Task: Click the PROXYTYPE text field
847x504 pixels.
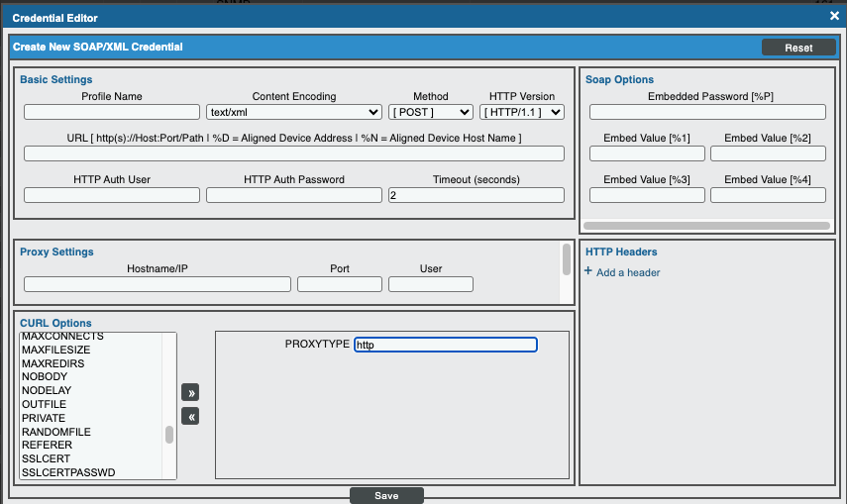Action: [x=445, y=345]
